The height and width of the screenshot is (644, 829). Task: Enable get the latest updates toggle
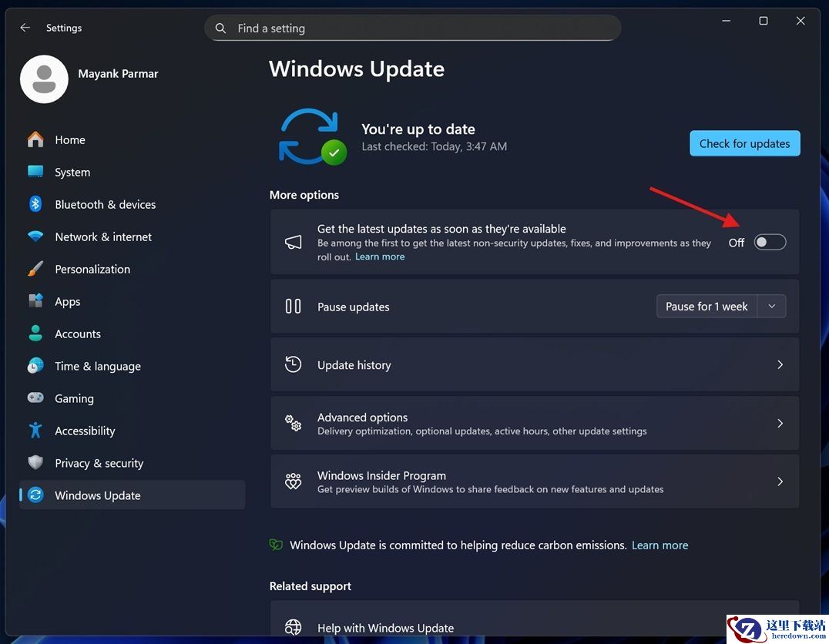[770, 243]
